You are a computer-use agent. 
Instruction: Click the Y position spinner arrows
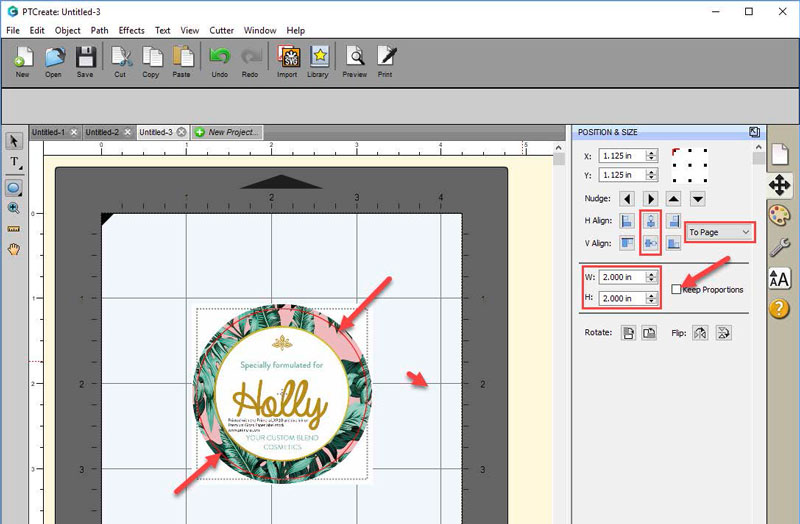coord(652,175)
